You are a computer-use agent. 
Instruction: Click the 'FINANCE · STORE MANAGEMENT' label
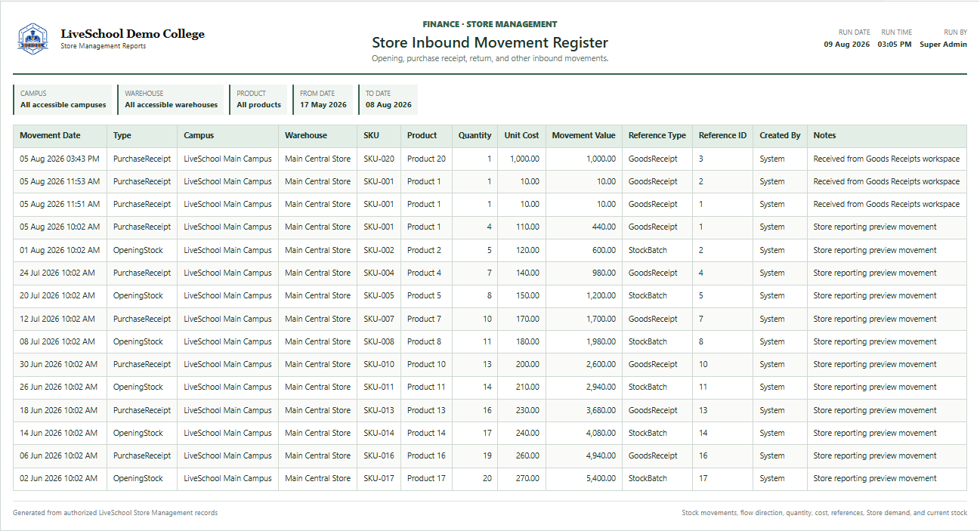pos(490,24)
